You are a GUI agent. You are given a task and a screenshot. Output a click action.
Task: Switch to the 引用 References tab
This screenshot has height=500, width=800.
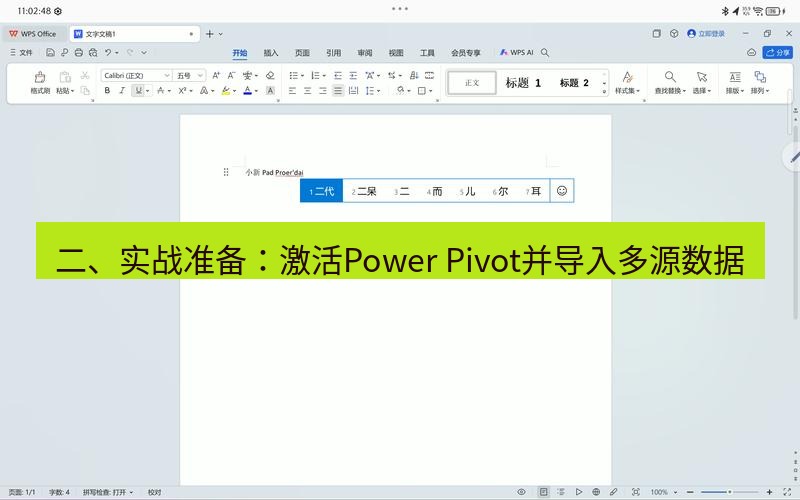pos(333,53)
